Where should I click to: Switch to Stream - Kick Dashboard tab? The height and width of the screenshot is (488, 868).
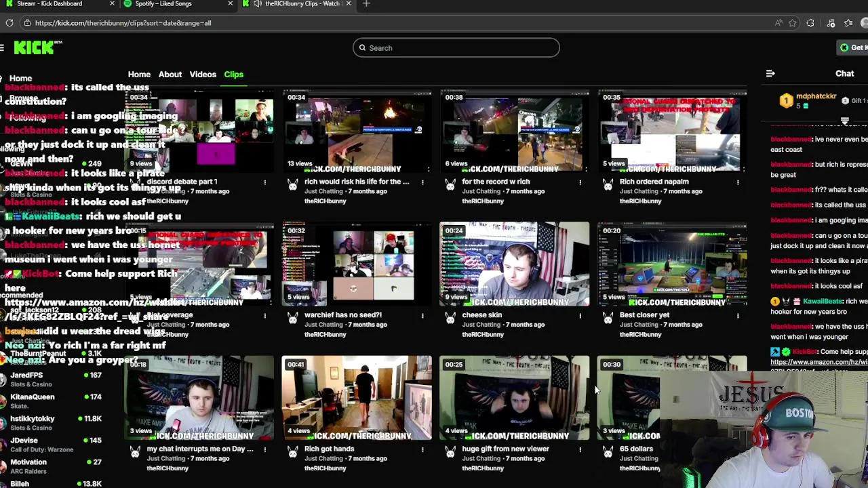click(58, 4)
